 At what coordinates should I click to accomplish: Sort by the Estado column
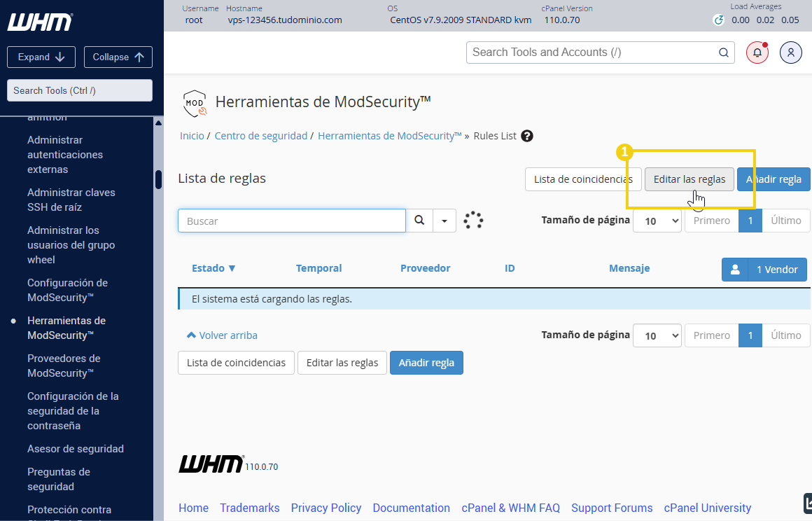(x=213, y=268)
